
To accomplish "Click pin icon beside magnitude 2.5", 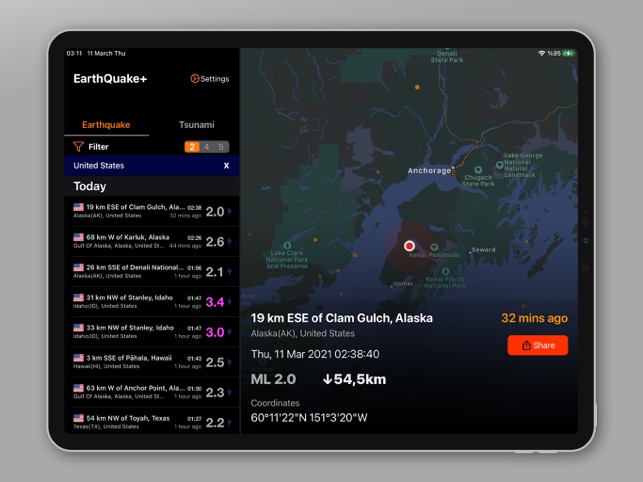I will [x=229, y=362].
